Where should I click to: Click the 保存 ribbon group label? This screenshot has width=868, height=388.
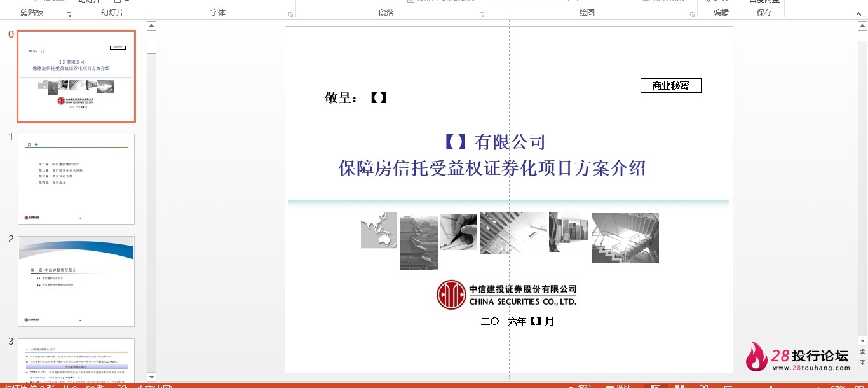(x=764, y=13)
